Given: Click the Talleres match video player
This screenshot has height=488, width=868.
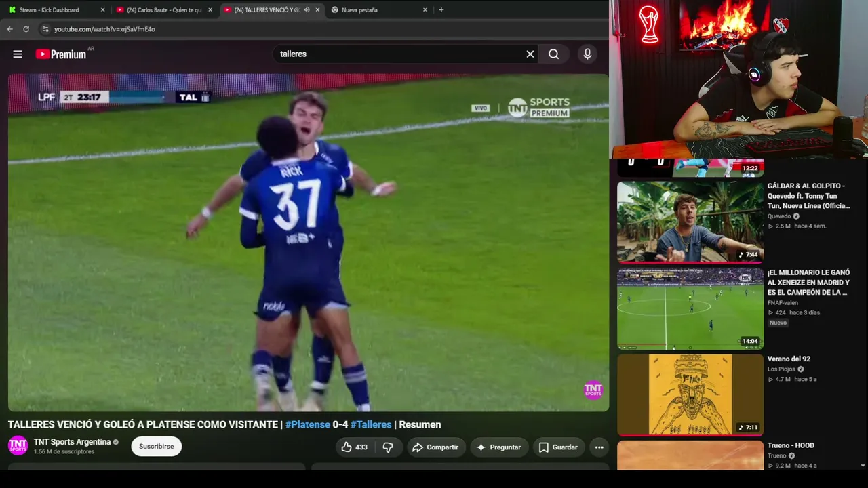Looking at the screenshot, I should [309, 243].
